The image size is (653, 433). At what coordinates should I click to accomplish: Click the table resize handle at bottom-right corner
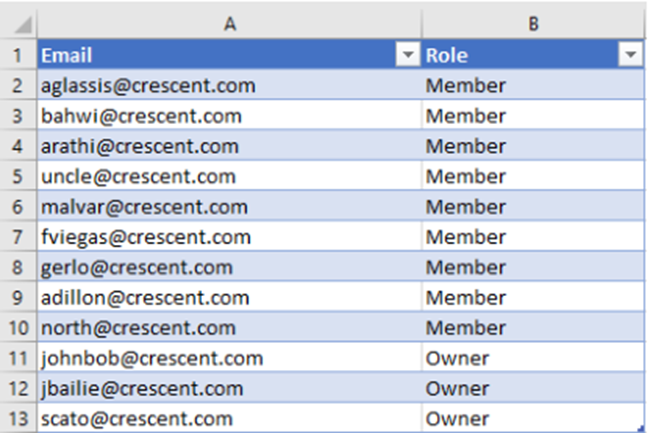click(x=640, y=428)
